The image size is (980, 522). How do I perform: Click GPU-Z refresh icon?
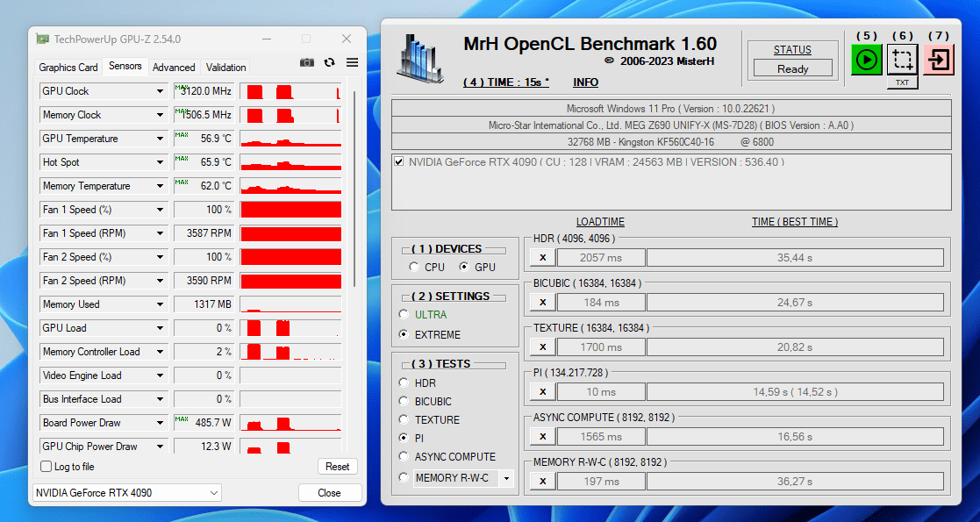click(329, 62)
